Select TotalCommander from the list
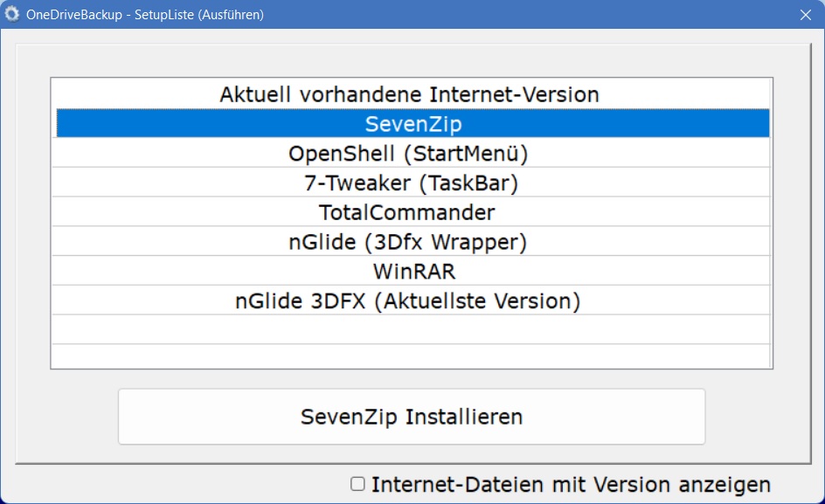825x504 pixels. (x=412, y=212)
